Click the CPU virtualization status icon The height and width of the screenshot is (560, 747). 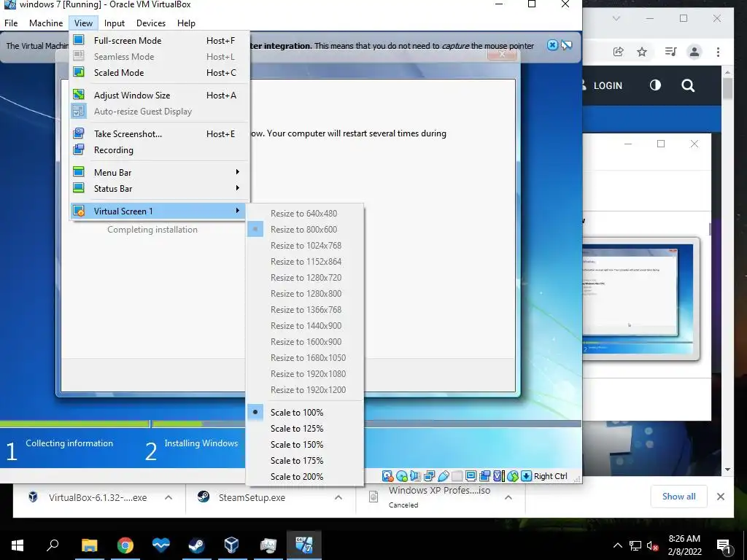pyautogui.click(x=499, y=475)
